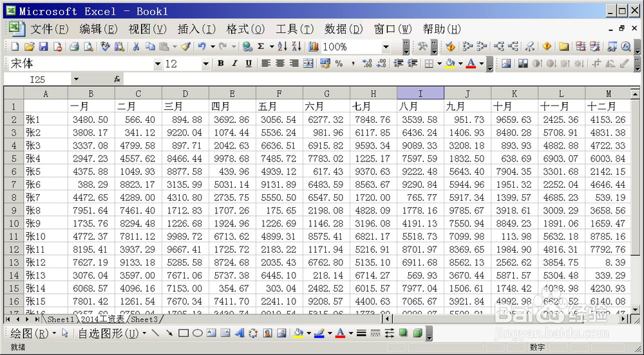
Task: Draw an oval shape
Action: [x=198, y=333]
